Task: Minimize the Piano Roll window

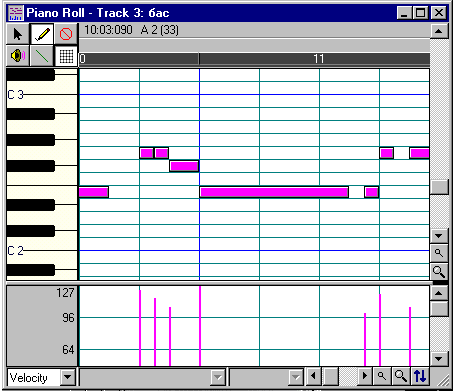Action: click(x=405, y=13)
